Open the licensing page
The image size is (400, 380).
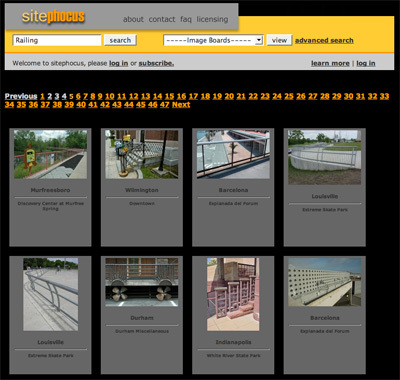coord(212,19)
